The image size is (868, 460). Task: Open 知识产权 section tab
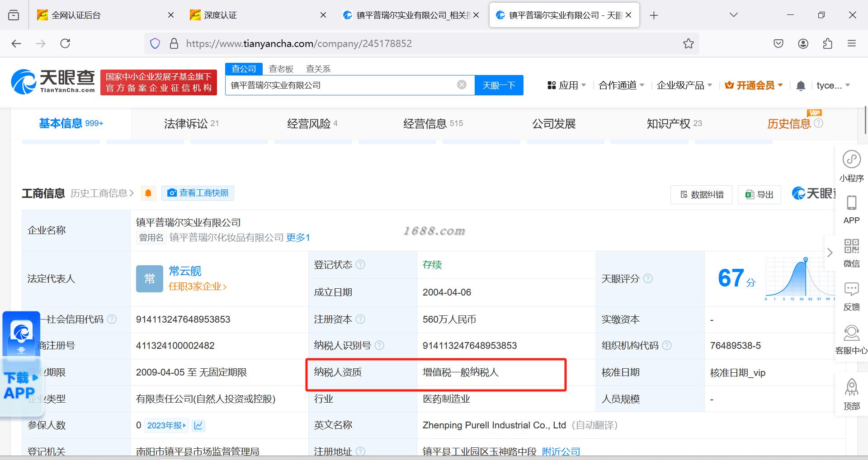pos(674,123)
